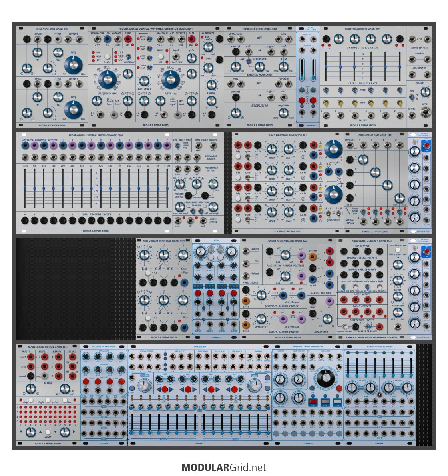Flip the GAIN switch on Mixer/Preamplifier

(412, 98)
